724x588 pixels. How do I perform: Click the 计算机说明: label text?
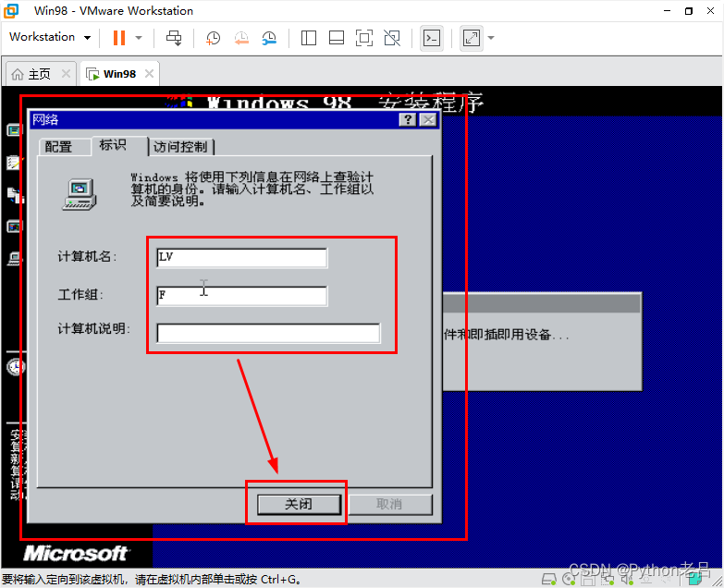[93, 328]
